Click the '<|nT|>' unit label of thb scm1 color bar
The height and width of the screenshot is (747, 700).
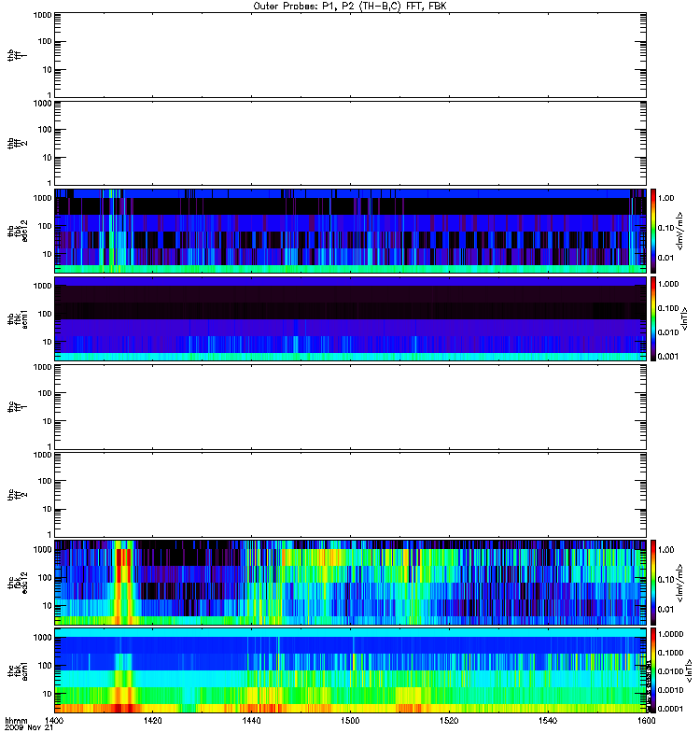point(685,318)
